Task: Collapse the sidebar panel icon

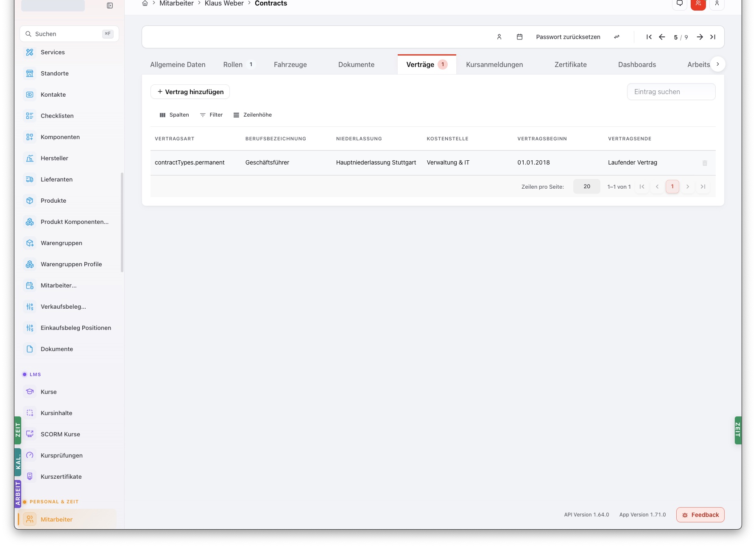Action: [x=110, y=6]
